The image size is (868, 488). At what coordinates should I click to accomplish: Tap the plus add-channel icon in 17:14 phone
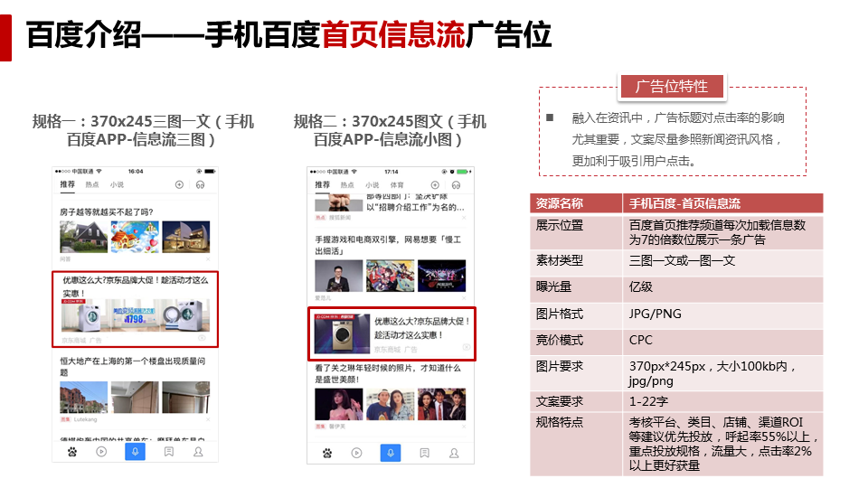(x=435, y=185)
